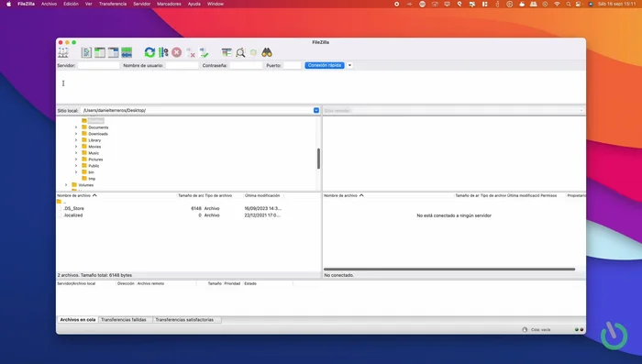
Task: Expand the Movies folder node
Action: 76,147
